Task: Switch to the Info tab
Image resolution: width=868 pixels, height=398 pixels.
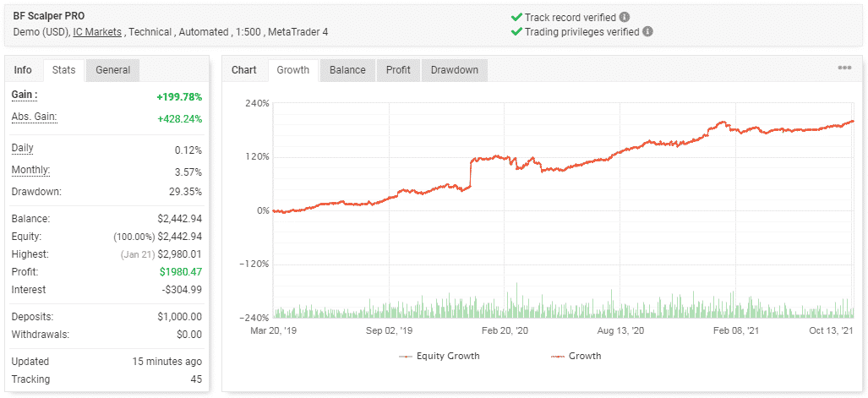Action: (x=23, y=70)
